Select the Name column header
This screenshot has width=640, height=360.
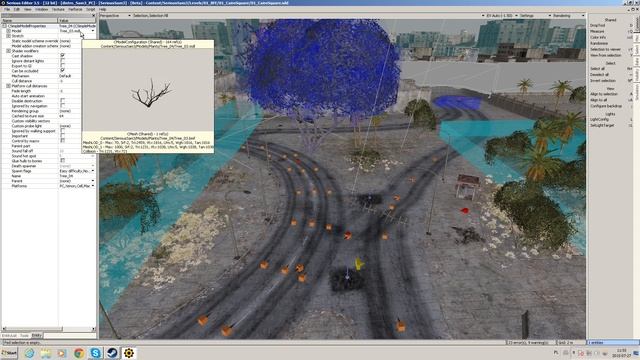[x=29, y=20]
